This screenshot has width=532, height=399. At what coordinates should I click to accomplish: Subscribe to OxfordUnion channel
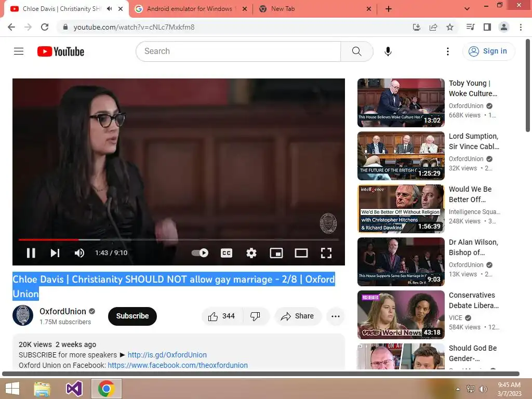coord(132,316)
